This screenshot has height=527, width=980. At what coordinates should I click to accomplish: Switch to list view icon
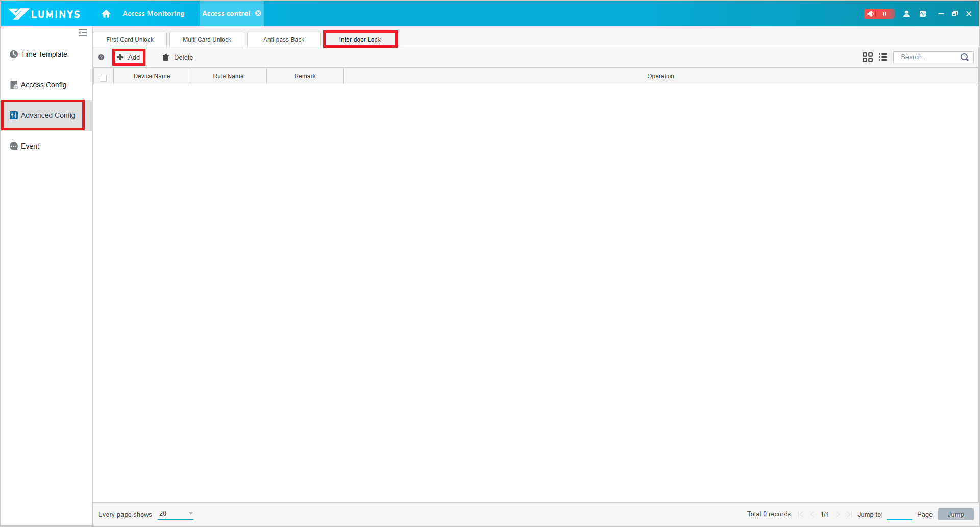[883, 57]
